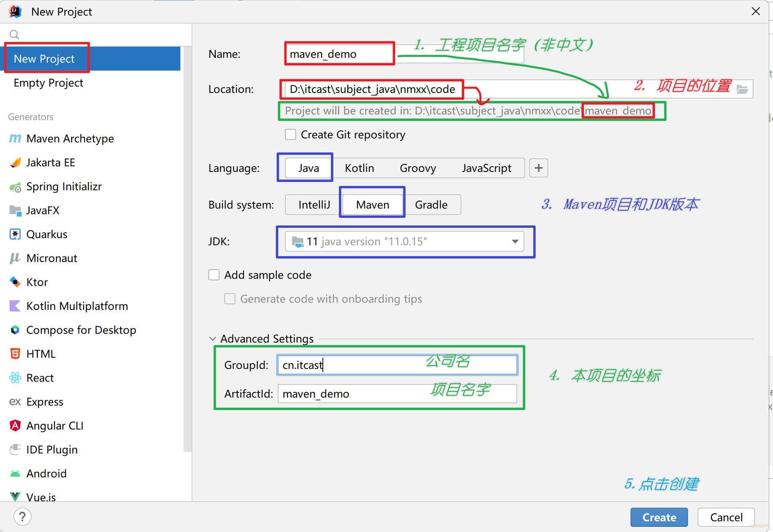Click the sidebar search field
The image size is (773, 532).
click(96, 35)
